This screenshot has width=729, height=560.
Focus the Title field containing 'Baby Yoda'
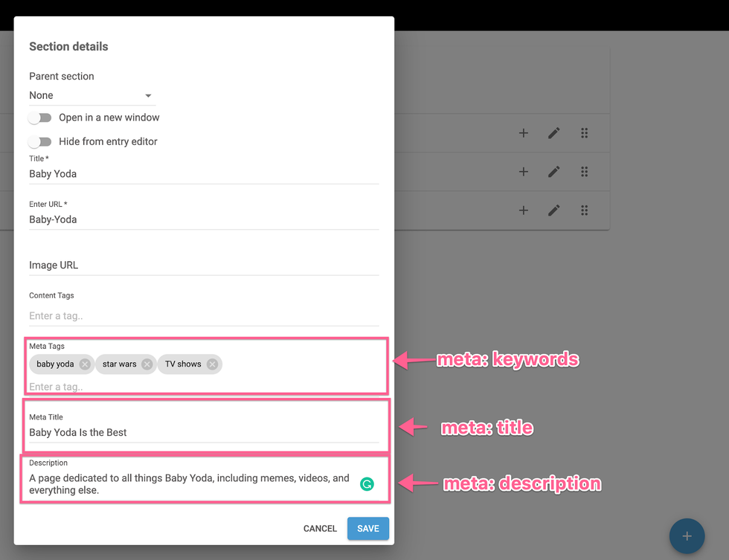pyautogui.click(x=203, y=174)
